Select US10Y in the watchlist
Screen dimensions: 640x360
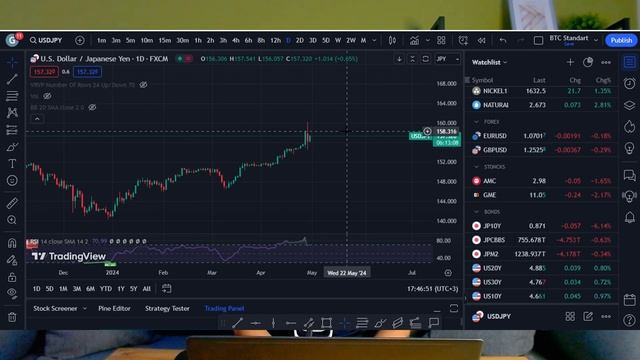[541, 296]
